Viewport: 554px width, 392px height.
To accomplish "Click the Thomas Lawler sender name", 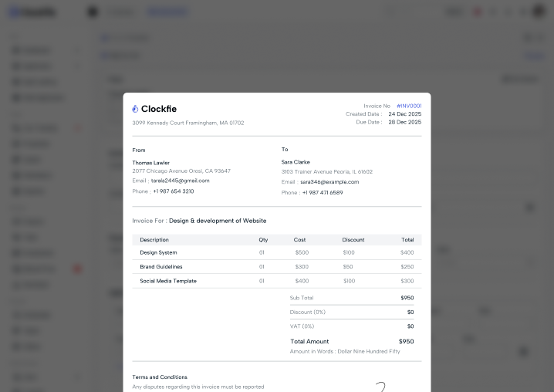I will [x=151, y=163].
